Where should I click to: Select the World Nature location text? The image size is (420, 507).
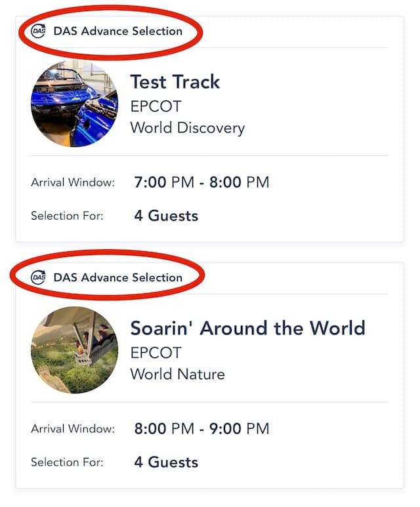click(177, 374)
